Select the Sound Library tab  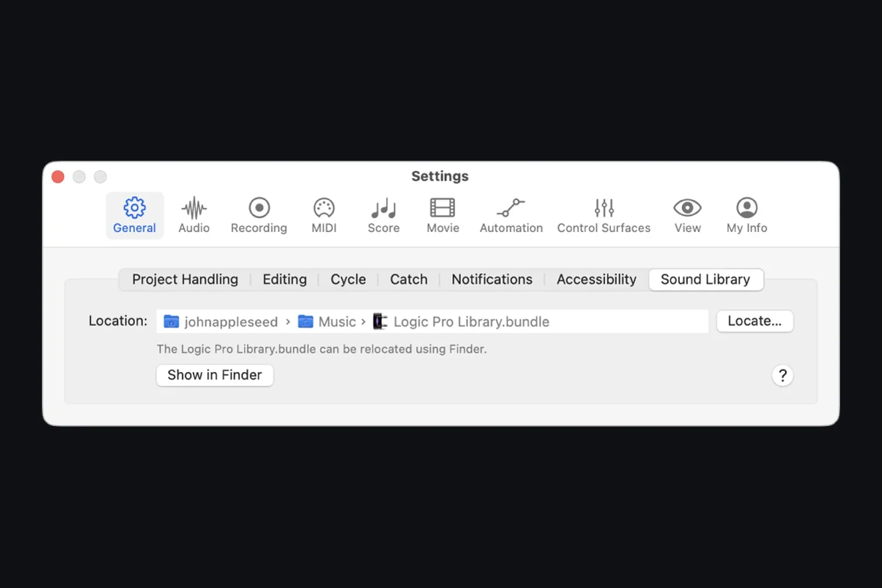click(x=706, y=280)
